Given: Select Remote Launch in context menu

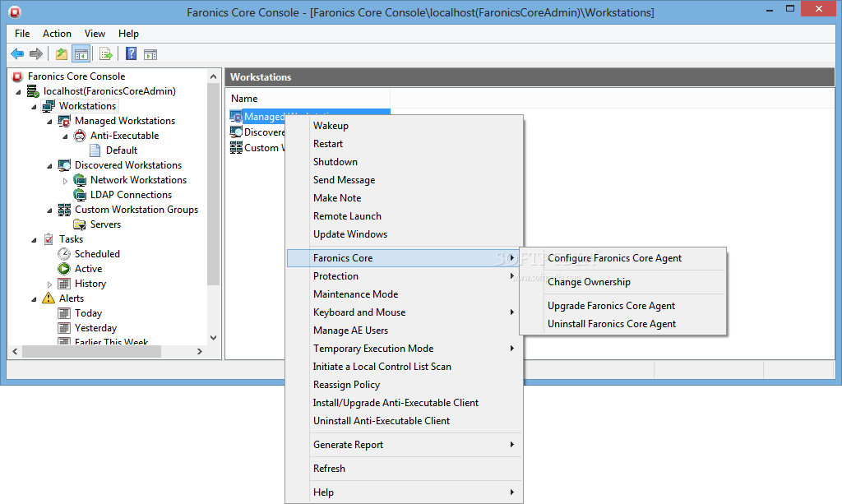Looking at the screenshot, I should (x=404, y=215).
